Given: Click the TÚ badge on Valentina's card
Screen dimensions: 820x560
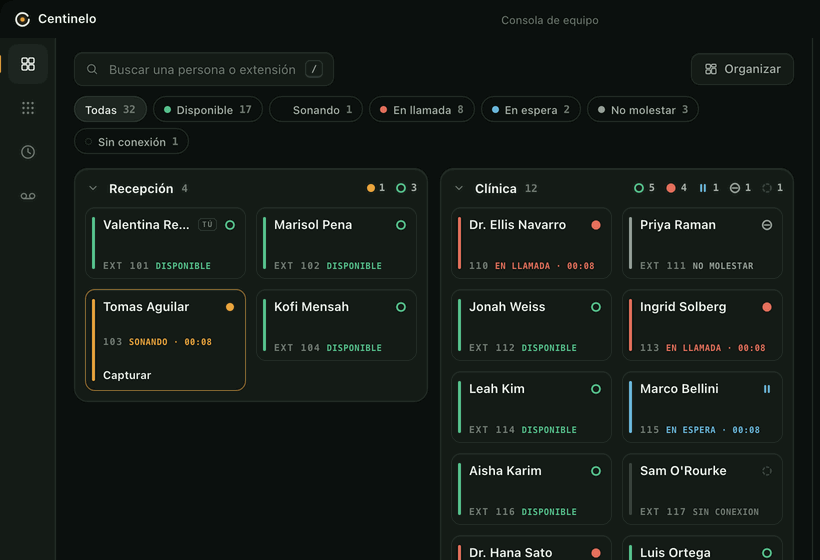Looking at the screenshot, I should [x=207, y=224].
